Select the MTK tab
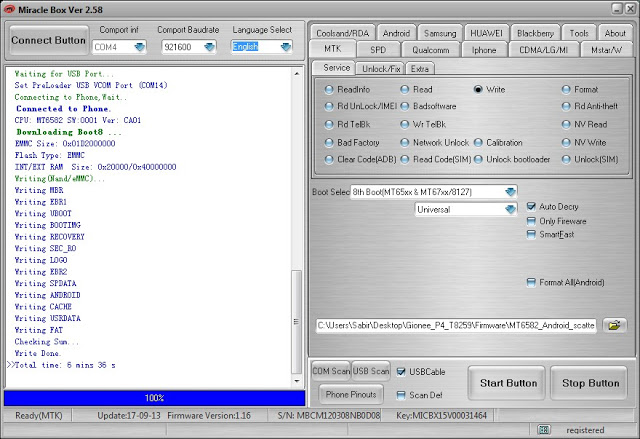This screenshot has height=439, width=640. tap(332, 49)
